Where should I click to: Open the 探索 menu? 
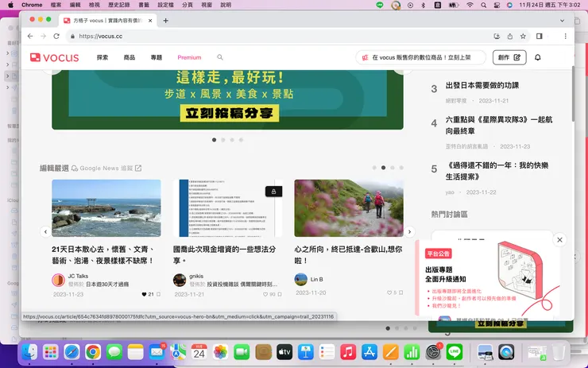(x=103, y=57)
